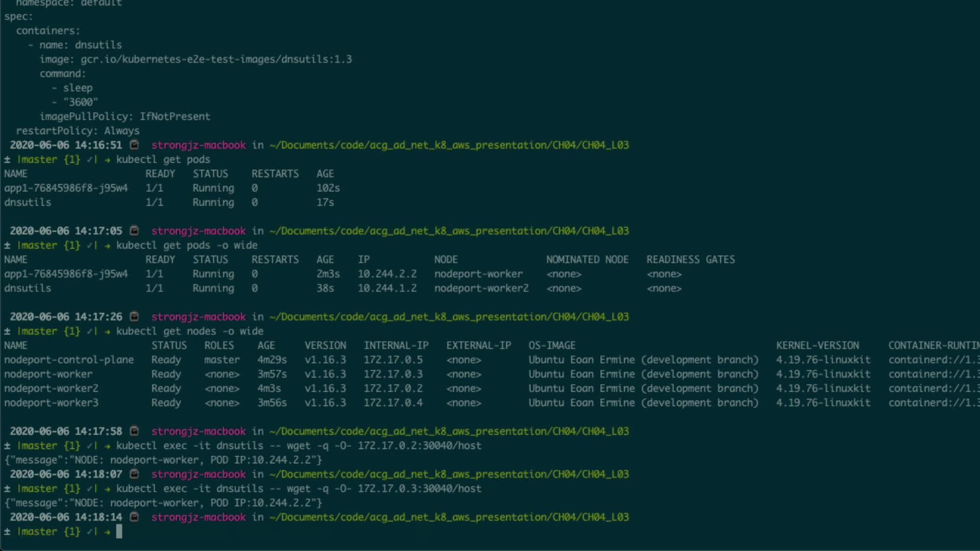Click the NOMINATED NODE column header
The image size is (980, 551).
coord(587,260)
